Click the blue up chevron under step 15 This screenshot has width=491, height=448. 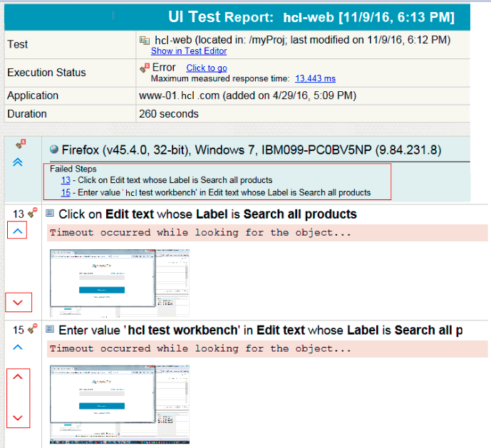(18, 347)
